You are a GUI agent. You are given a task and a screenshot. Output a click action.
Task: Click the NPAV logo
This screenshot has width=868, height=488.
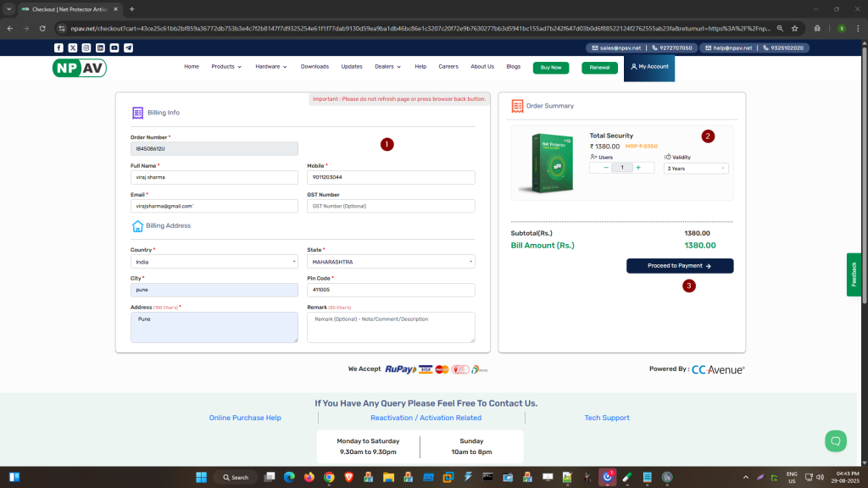(79, 68)
